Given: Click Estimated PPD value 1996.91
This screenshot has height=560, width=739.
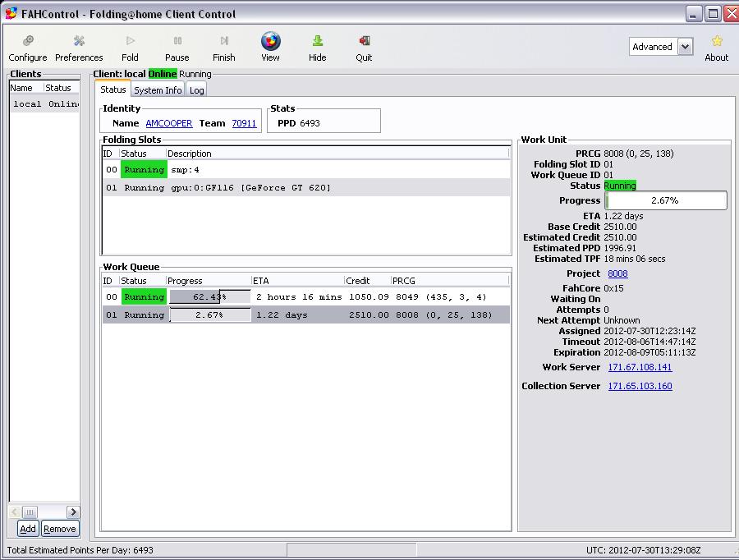Looking at the screenshot, I should click(620, 248).
